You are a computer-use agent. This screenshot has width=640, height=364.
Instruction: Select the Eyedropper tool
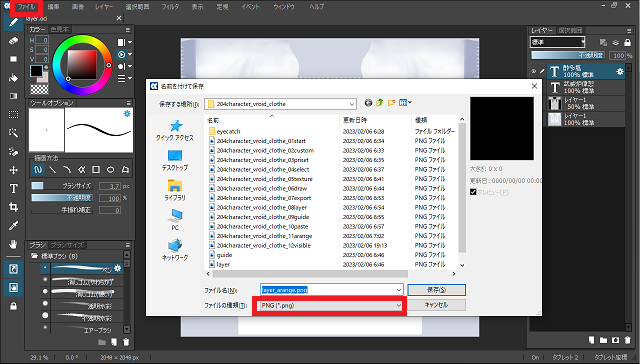point(13,226)
